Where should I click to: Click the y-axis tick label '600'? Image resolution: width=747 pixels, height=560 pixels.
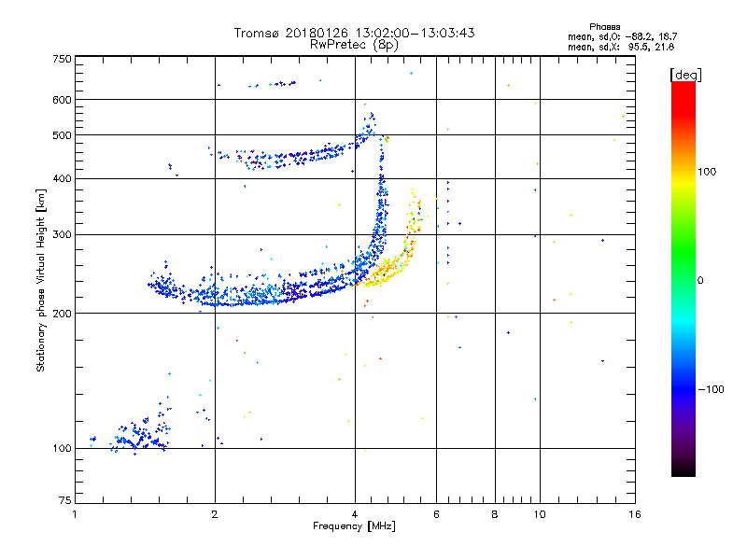click(x=62, y=100)
